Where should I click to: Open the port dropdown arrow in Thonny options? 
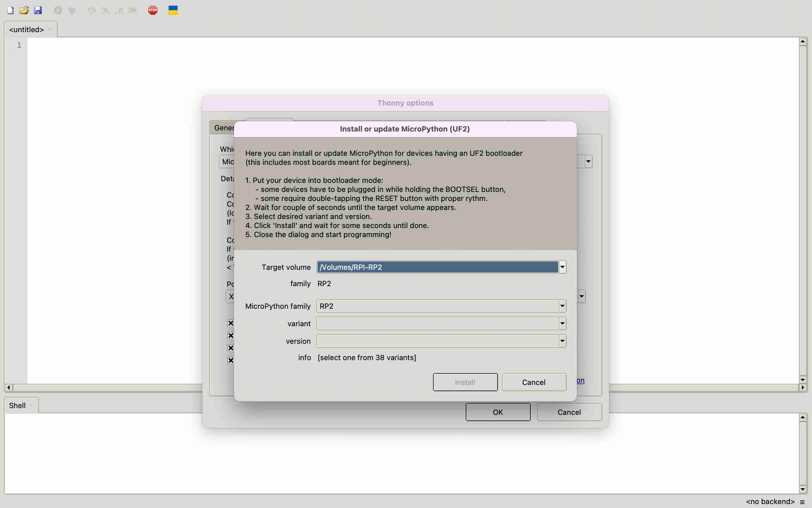[x=581, y=296]
